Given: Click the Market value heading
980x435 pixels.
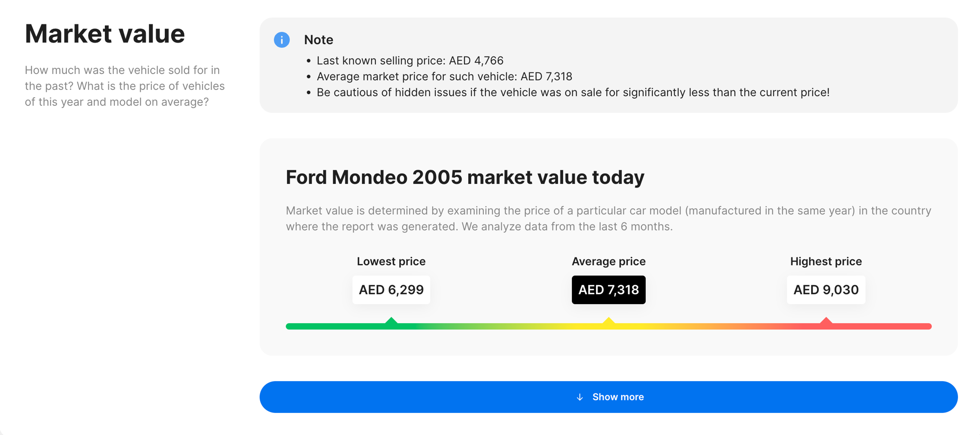Looking at the screenshot, I should click(105, 33).
